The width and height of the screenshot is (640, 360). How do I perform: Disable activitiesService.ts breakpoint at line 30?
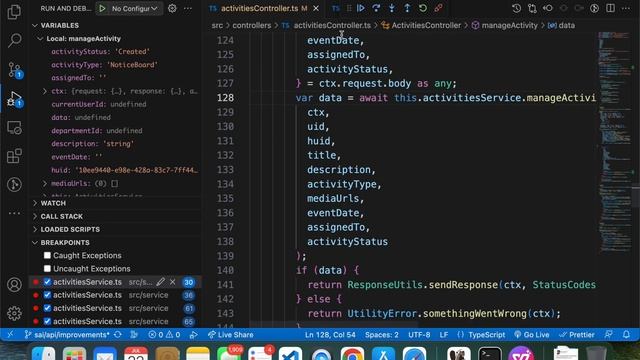point(47,282)
